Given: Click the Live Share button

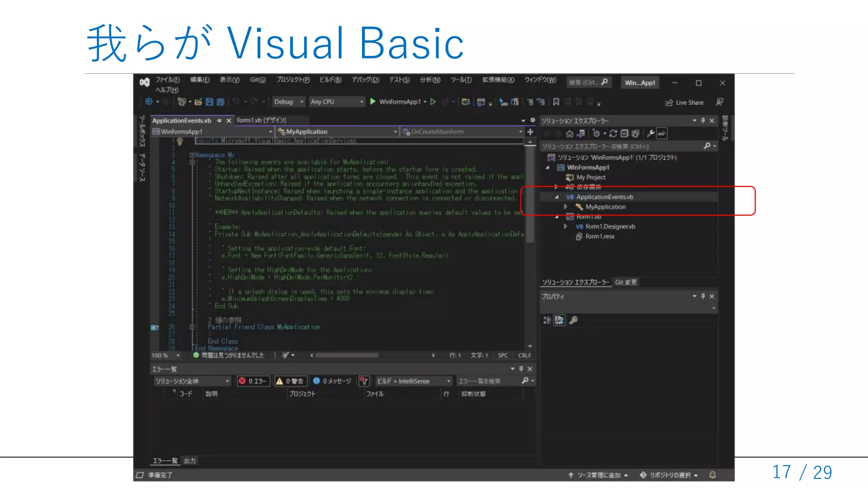Looking at the screenshot, I should point(684,103).
